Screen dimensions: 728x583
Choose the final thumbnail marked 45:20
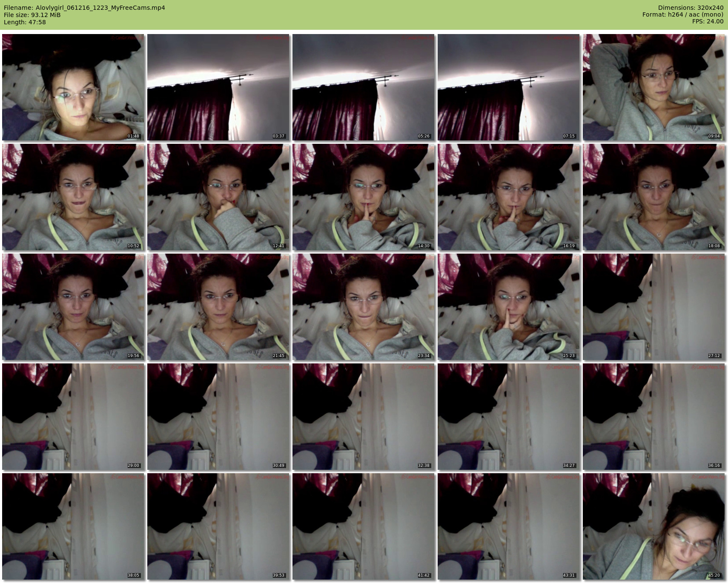click(x=654, y=526)
